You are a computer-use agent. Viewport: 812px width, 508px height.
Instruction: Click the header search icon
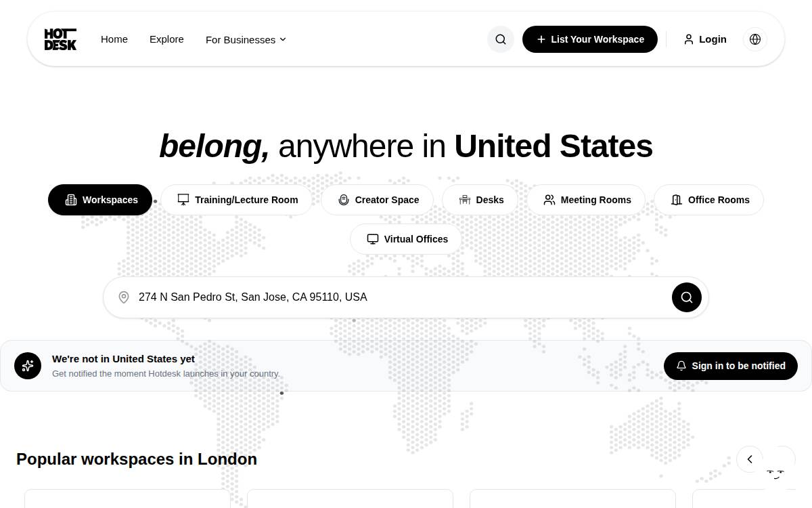[501, 39]
